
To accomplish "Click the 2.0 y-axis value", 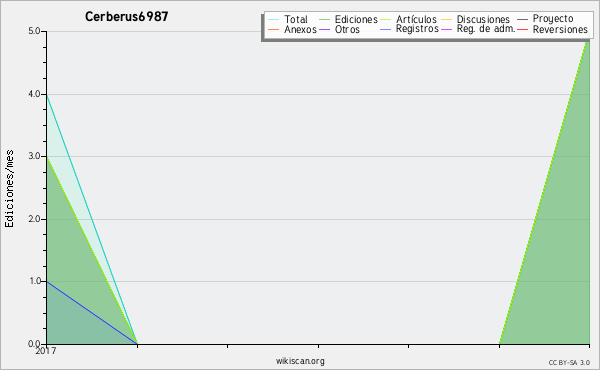I will click(34, 219).
